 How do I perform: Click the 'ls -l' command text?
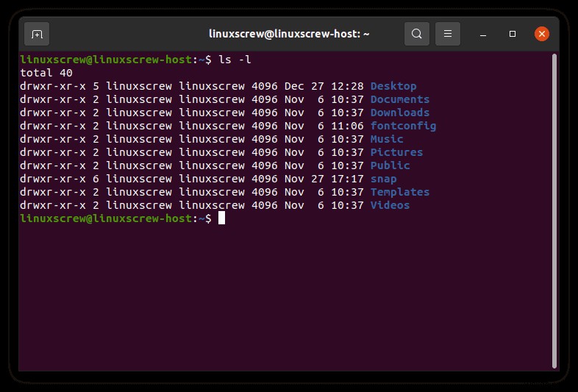[235, 60]
